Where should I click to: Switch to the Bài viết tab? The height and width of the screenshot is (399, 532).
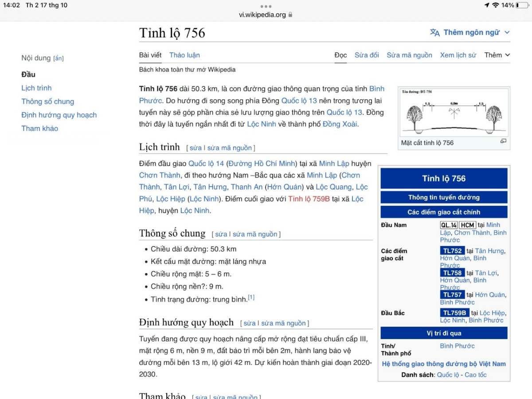pyautogui.click(x=150, y=55)
